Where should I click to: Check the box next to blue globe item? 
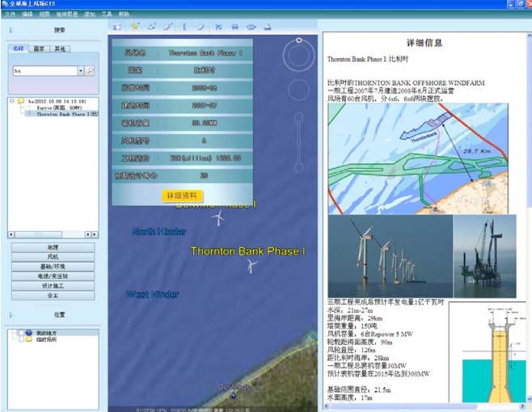tap(21, 333)
